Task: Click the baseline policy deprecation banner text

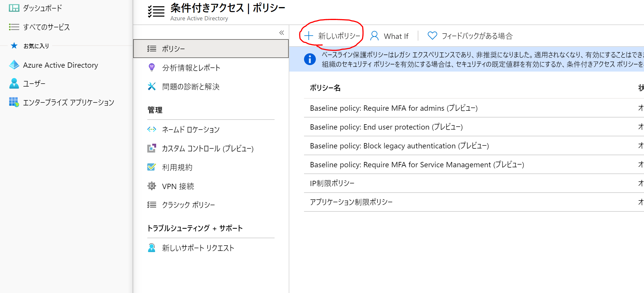Action: [483, 59]
